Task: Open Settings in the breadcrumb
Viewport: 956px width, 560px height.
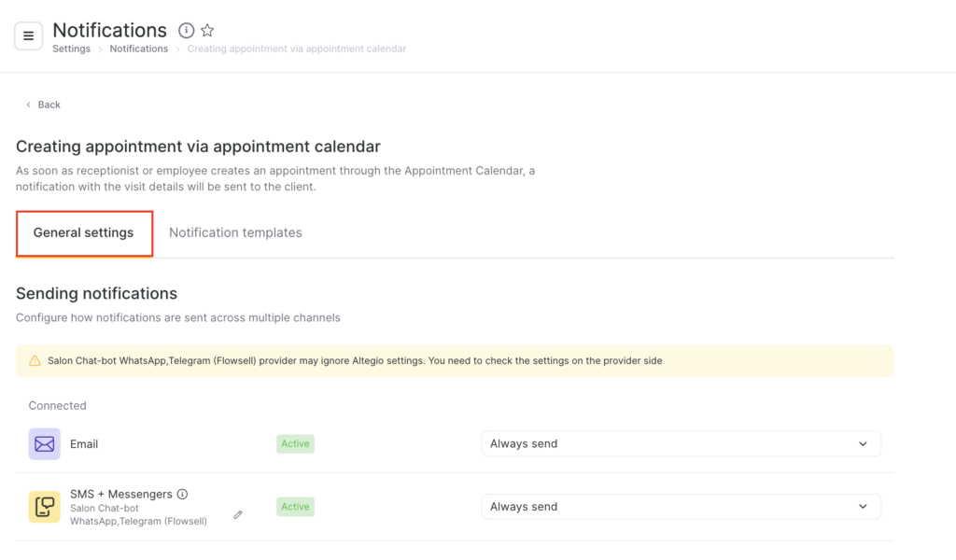Action: click(x=71, y=49)
